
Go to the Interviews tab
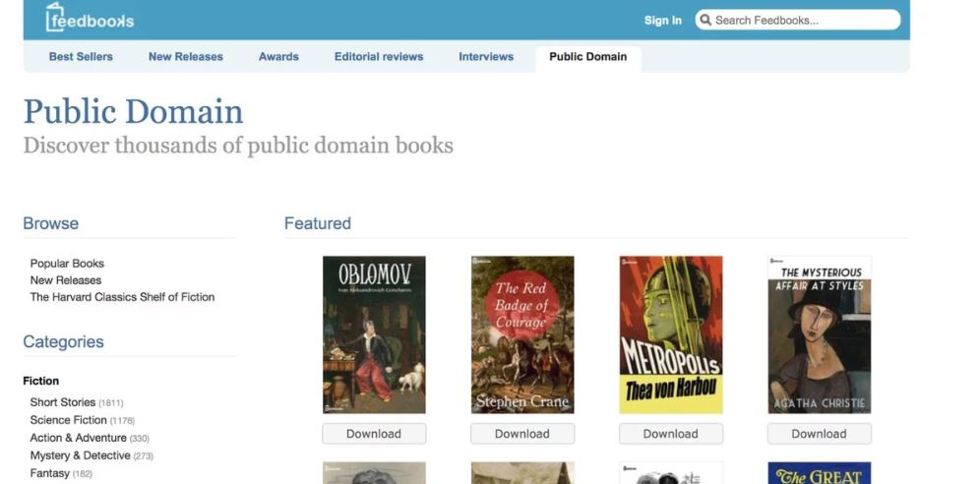486,57
